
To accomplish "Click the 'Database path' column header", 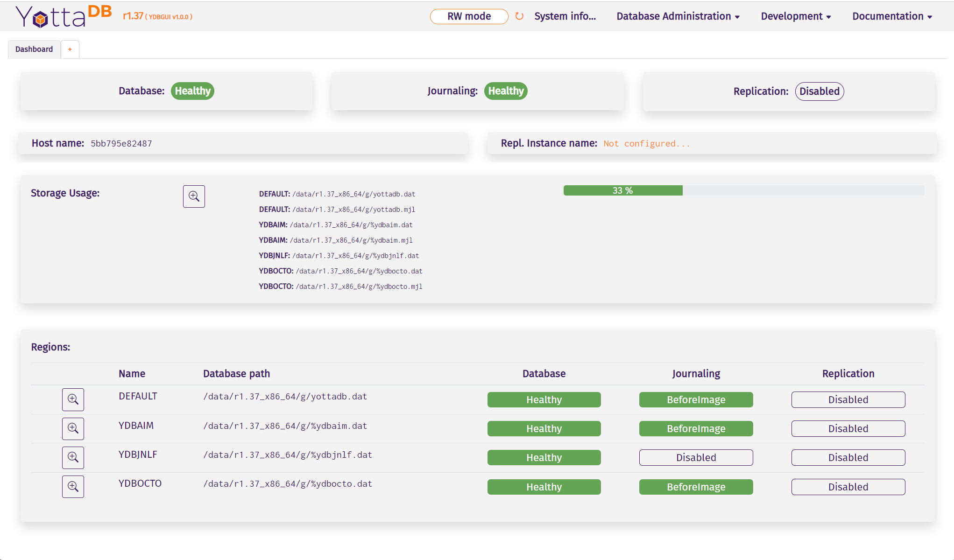I will click(x=236, y=374).
